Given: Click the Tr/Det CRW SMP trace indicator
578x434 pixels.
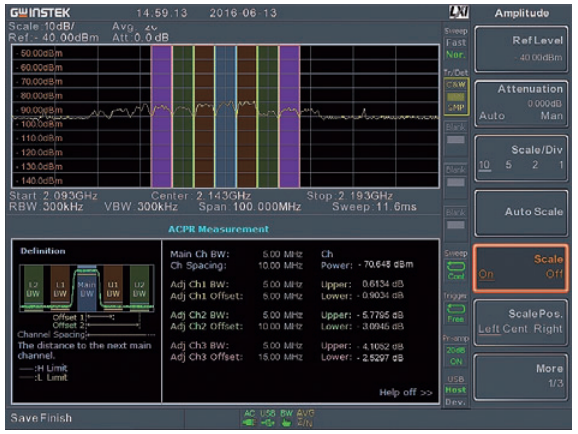Looking at the screenshot, I should (x=456, y=96).
